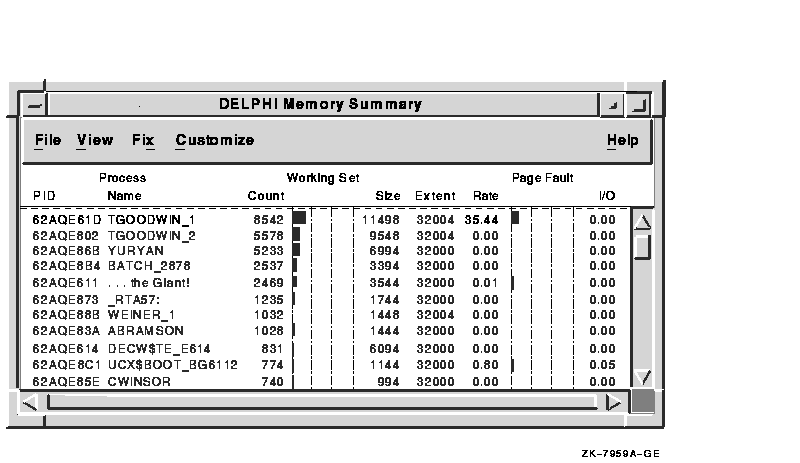Open the View menu
Screen dimensions: 800x463
pos(95,140)
